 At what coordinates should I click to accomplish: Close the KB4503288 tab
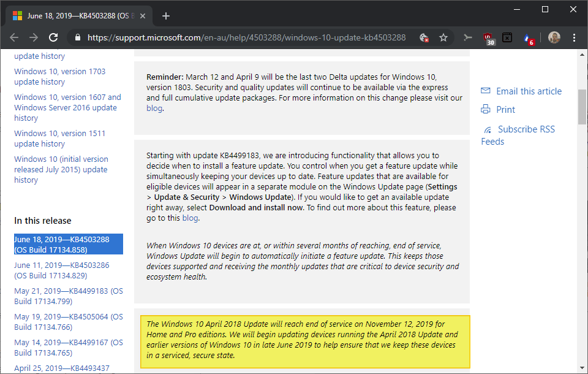tap(143, 16)
